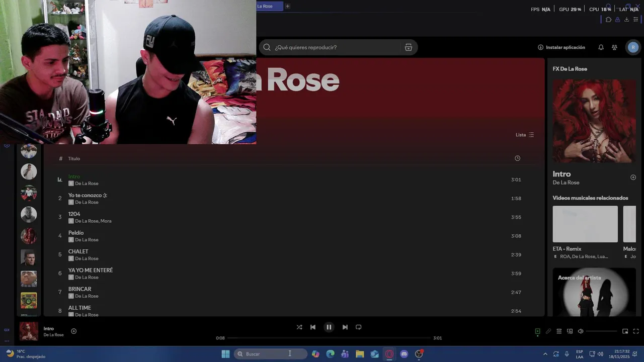Open the Windows Start menu
This screenshot has width=644, height=362.
[x=225, y=354]
